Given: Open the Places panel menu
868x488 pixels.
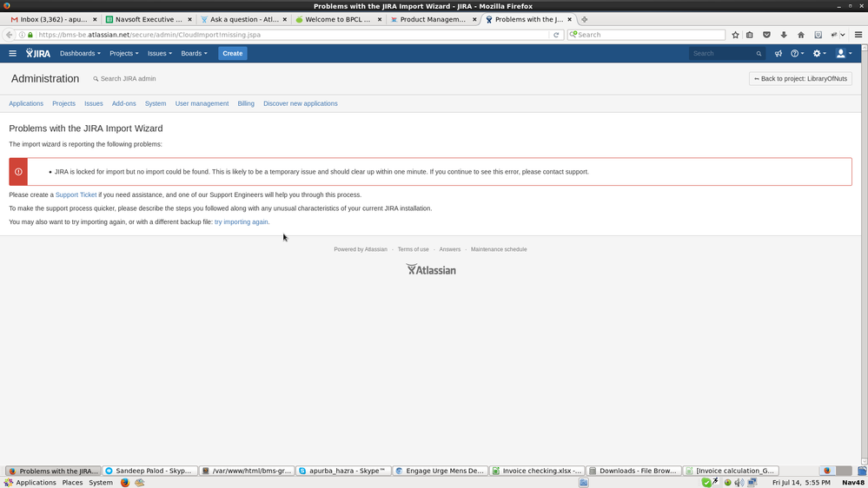Looking at the screenshot, I should pos(72,483).
